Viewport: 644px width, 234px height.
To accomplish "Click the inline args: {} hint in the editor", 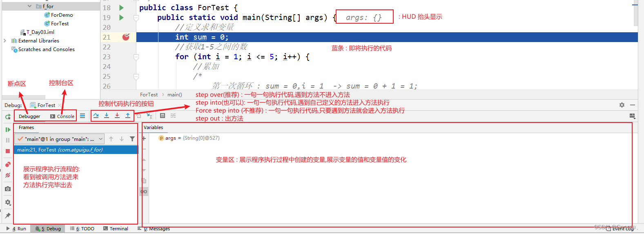I will (364, 18).
